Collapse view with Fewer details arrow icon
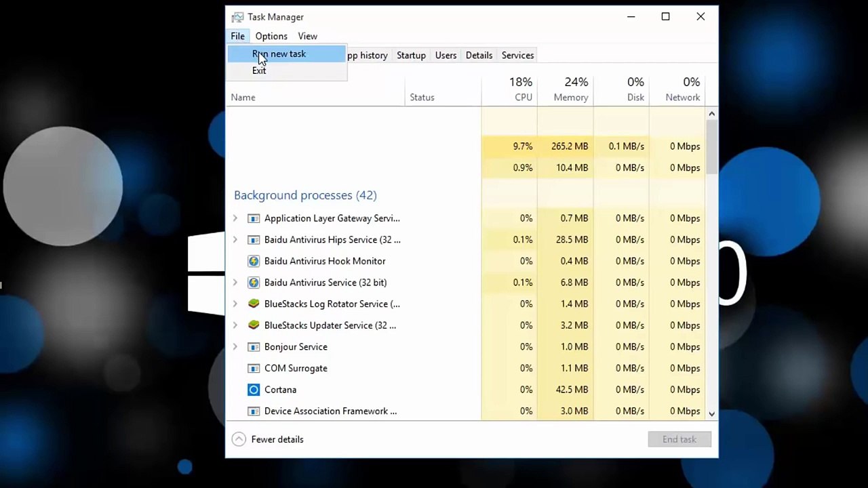 [x=239, y=439]
